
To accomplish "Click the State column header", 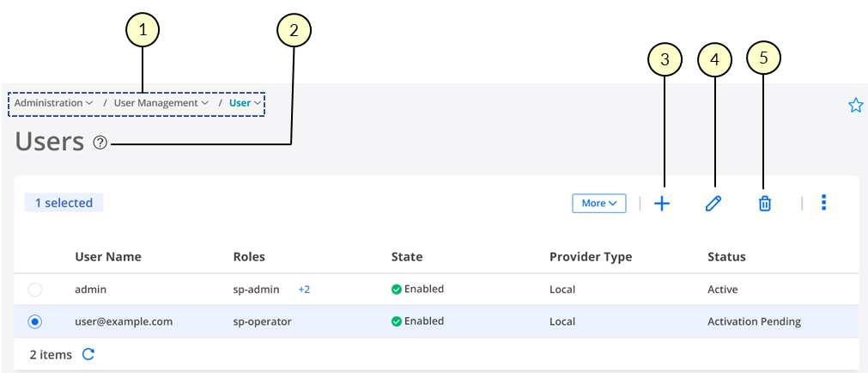I will (x=407, y=257).
